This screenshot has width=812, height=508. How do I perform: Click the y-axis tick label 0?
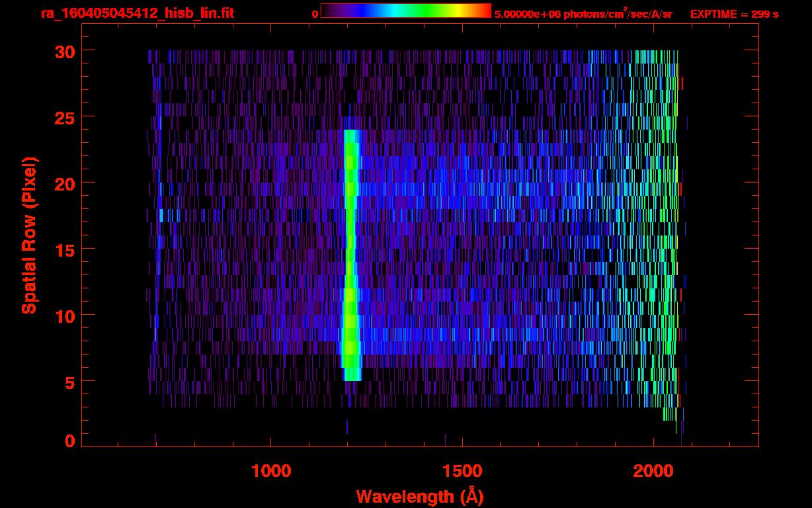click(70, 441)
